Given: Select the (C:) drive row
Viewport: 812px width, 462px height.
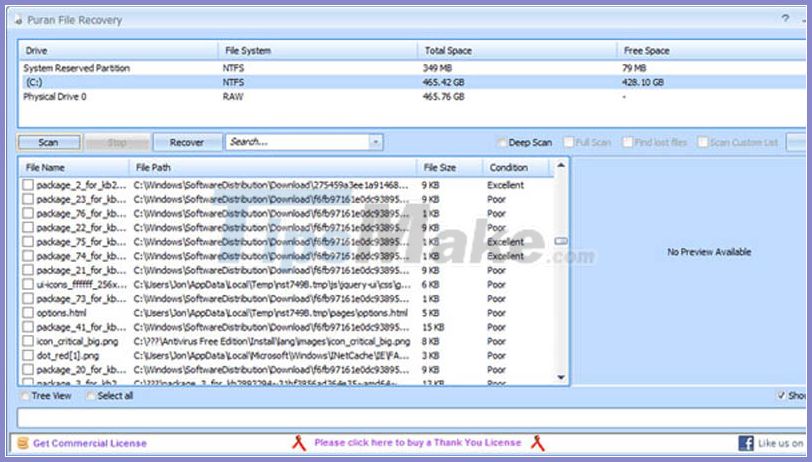Looking at the screenshot, I should coord(412,82).
